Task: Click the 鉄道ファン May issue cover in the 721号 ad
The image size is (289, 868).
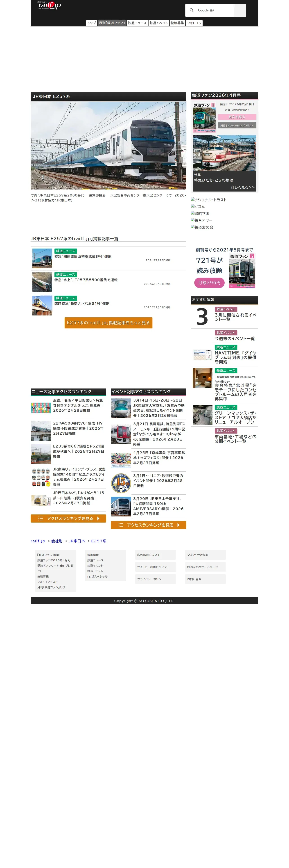Action: pos(242,271)
